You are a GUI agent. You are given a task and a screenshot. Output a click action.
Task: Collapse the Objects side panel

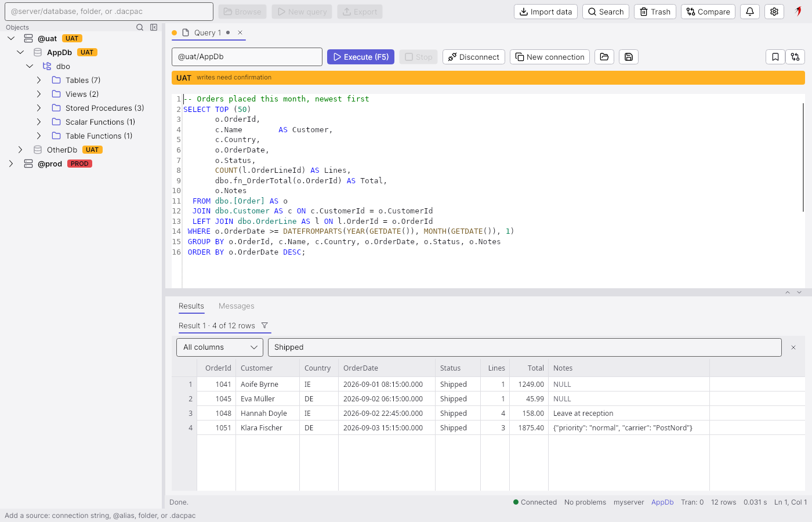pos(154,27)
